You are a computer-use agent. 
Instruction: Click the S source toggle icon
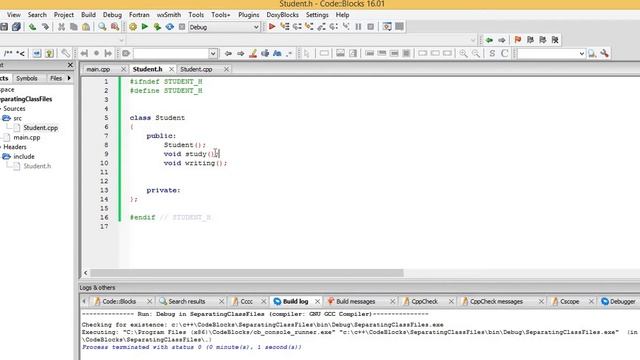tap(492, 53)
